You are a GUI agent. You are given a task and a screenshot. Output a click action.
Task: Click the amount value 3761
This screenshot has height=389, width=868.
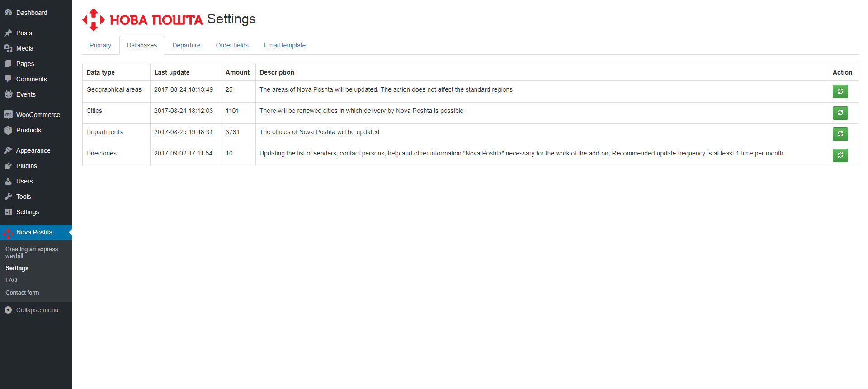tap(232, 132)
